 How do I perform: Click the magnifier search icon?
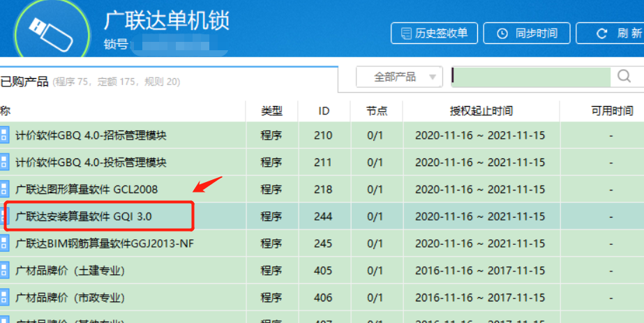click(x=624, y=76)
